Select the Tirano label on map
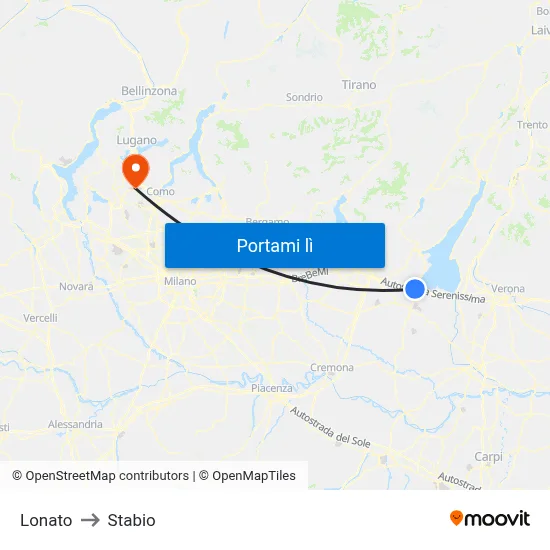Viewport: 550px width, 550px height. pyautogui.click(x=359, y=85)
